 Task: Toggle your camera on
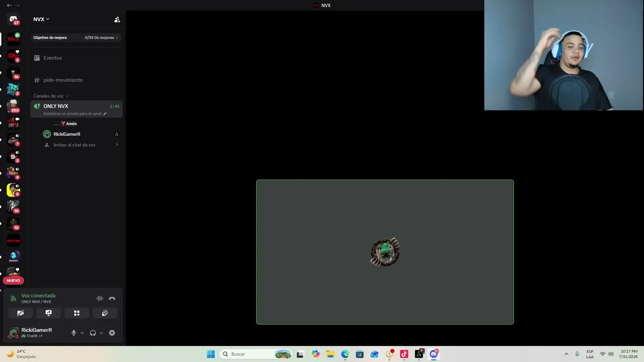coord(21,313)
